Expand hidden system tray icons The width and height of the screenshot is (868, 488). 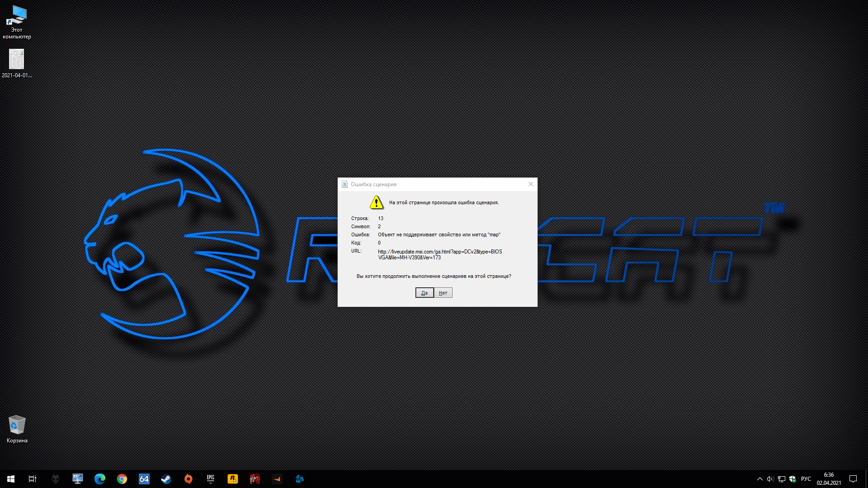pyautogui.click(x=760, y=479)
